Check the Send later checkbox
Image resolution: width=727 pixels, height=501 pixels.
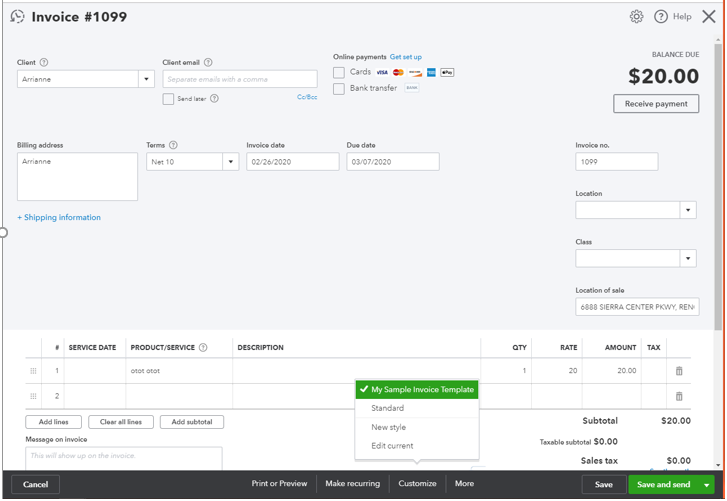click(x=168, y=99)
